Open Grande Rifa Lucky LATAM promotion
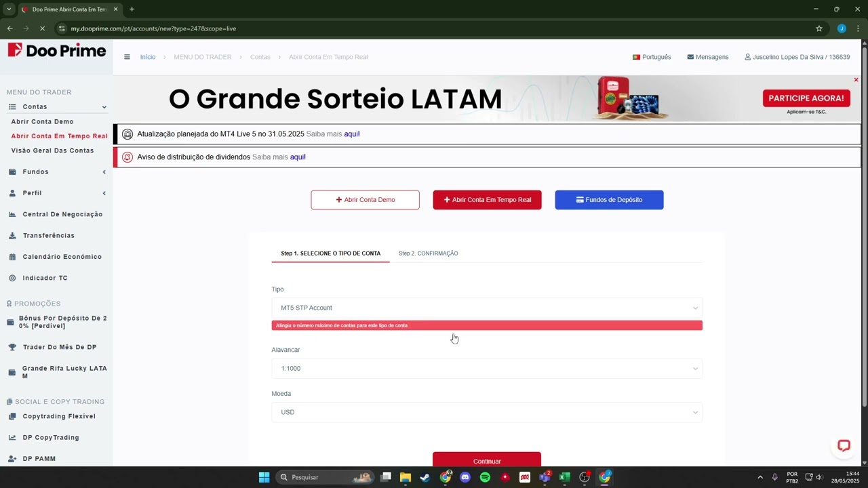868x488 pixels. point(57,372)
